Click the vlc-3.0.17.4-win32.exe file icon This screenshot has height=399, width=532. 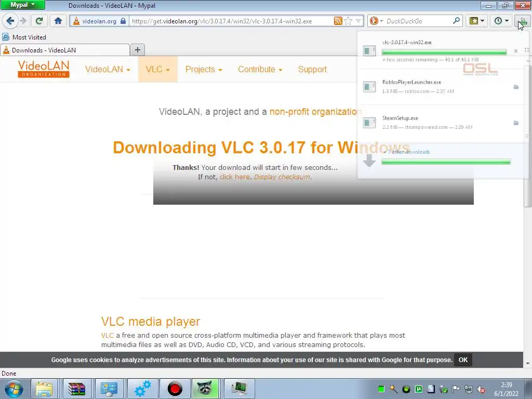coord(369,51)
